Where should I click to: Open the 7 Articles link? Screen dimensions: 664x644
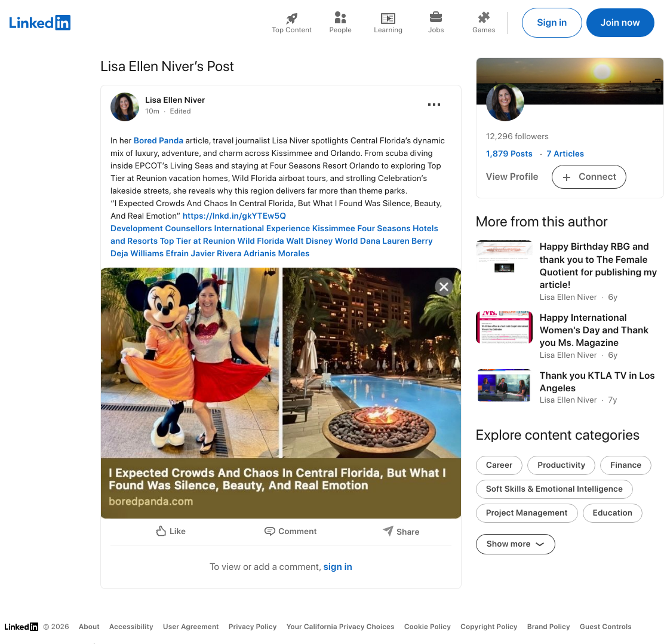pyautogui.click(x=565, y=154)
